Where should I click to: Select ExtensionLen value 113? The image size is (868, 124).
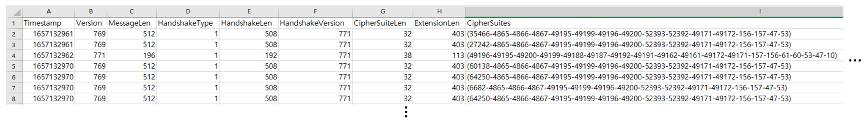[x=439, y=55]
